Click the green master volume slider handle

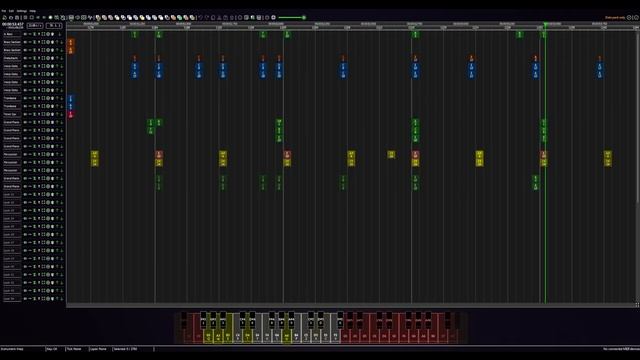(x=304, y=18)
